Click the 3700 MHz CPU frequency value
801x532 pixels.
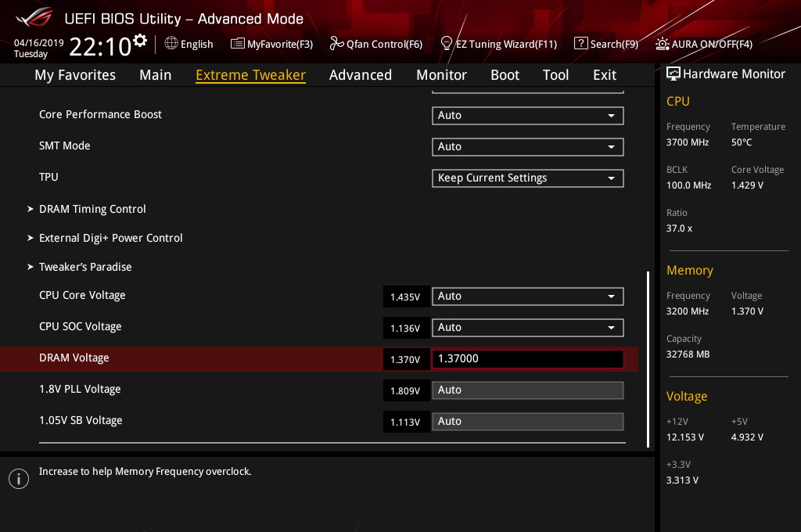coord(688,142)
